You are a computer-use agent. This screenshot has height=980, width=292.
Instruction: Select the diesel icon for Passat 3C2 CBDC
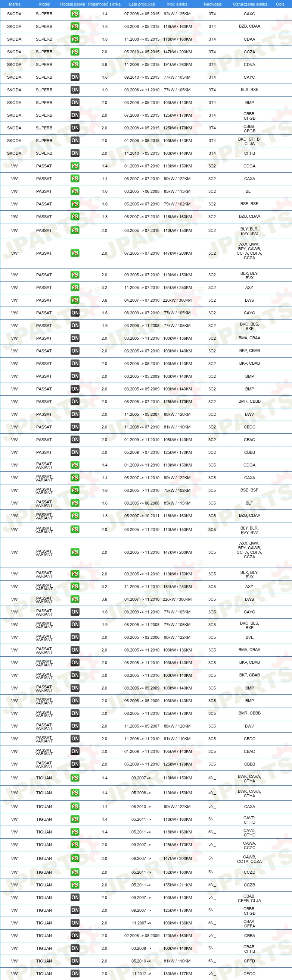(75, 427)
